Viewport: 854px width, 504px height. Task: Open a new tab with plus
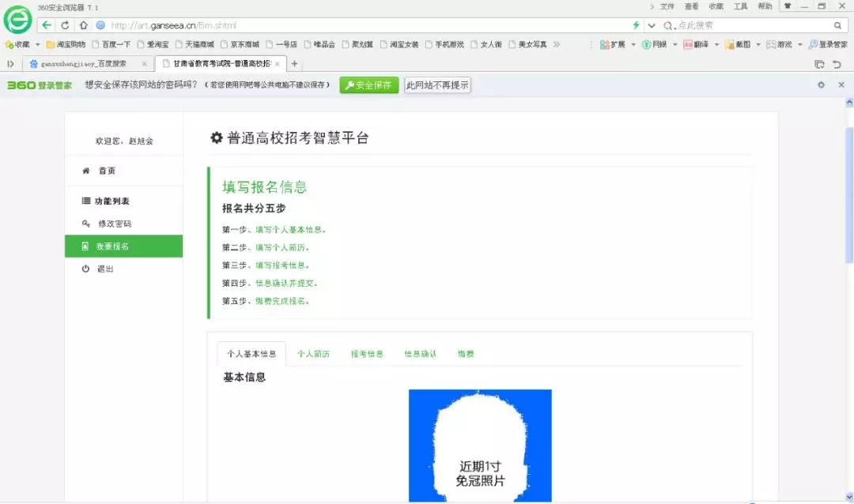pos(294,64)
